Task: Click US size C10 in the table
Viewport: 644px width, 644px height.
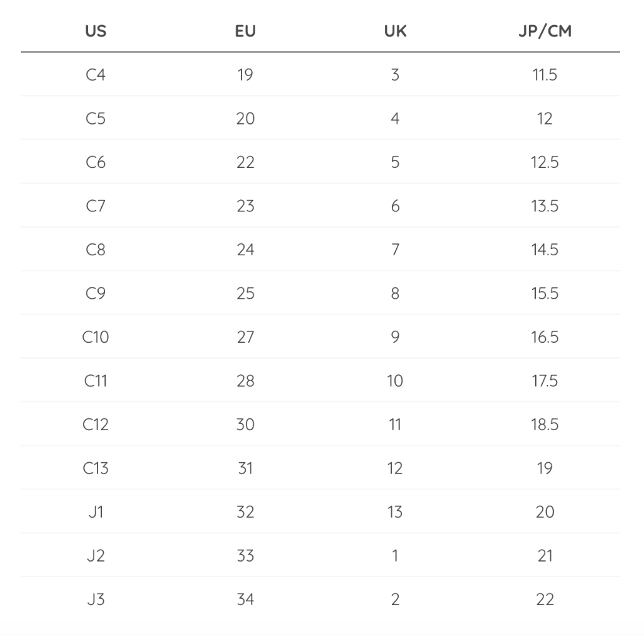Action: pyautogui.click(x=96, y=337)
